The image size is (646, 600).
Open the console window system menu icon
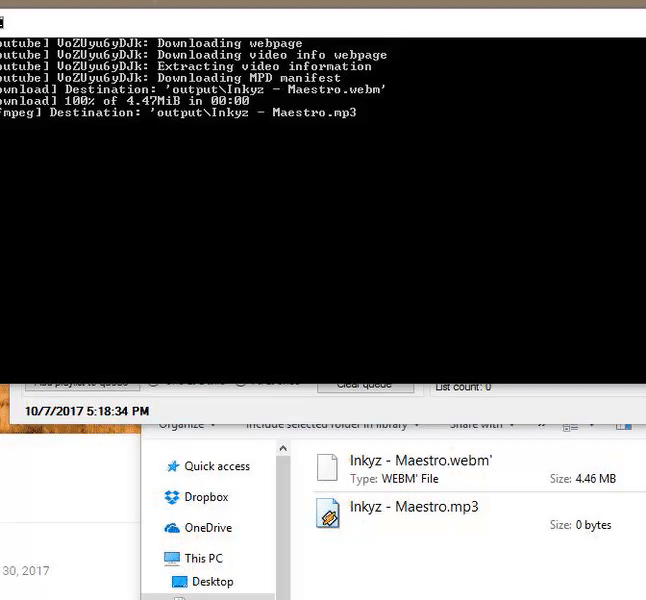1,23
